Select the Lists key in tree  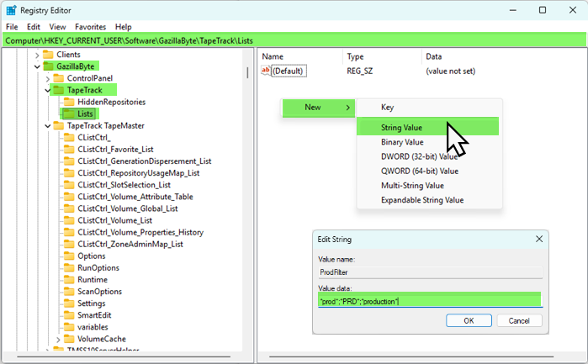85,113
